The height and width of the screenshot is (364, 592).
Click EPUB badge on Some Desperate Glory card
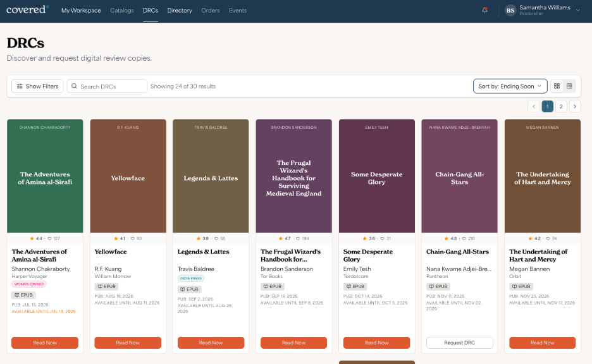coord(355,287)
